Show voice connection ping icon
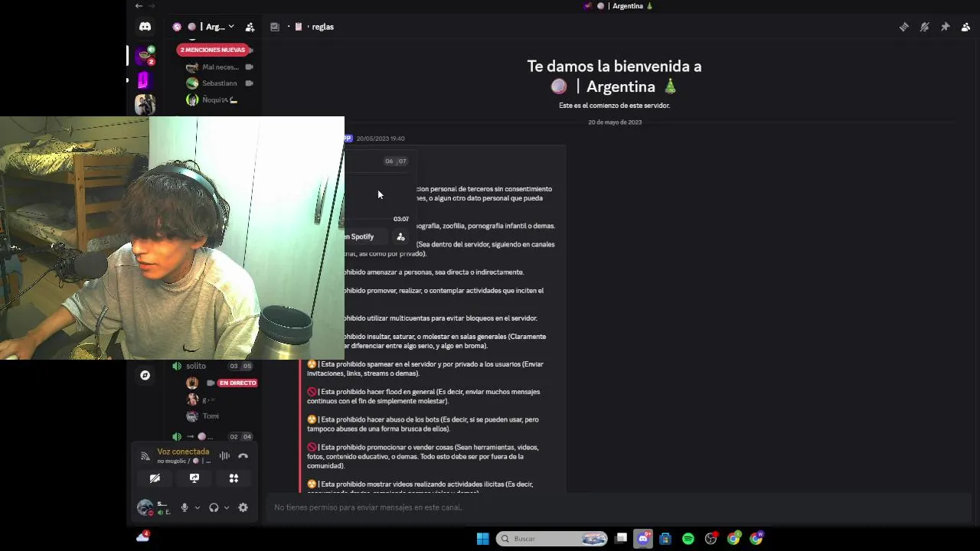This screenshot has width=980, height=551. click(145, 456)
